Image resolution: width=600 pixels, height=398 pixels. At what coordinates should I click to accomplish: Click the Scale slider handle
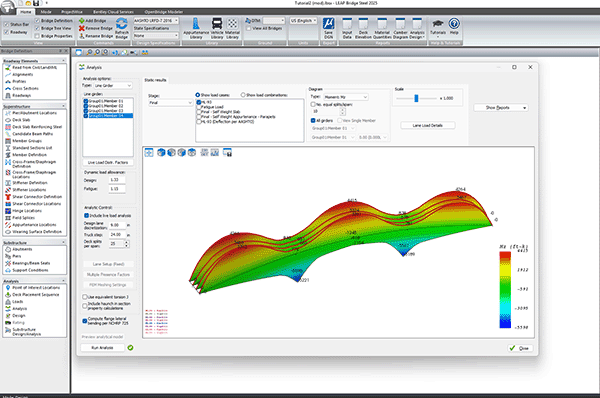click(416, 98)
